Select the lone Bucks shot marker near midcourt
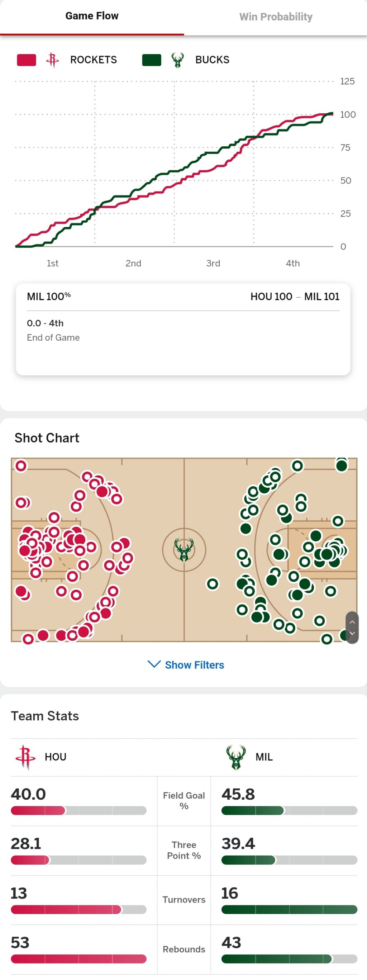The width and height of the screenshot is (367, 980). (213, 583)
